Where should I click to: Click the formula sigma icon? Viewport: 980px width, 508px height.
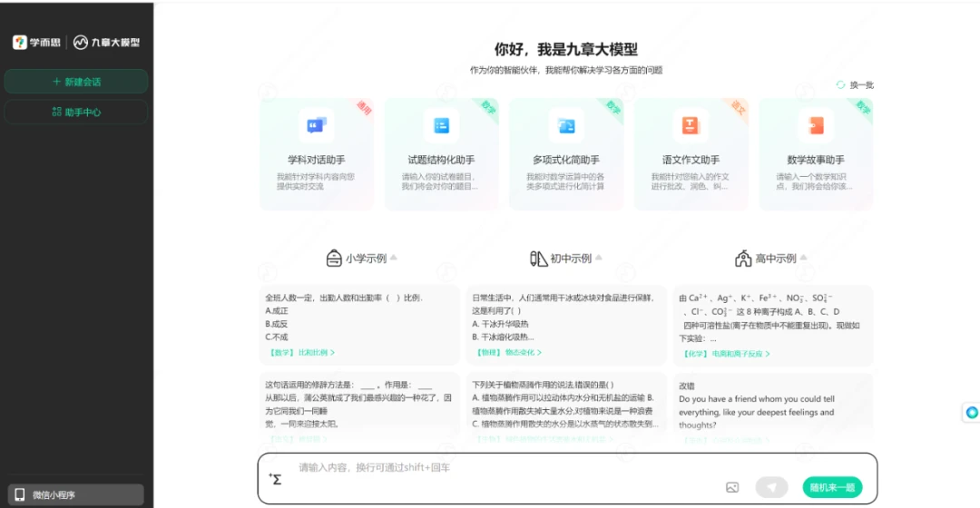point(275,479)
